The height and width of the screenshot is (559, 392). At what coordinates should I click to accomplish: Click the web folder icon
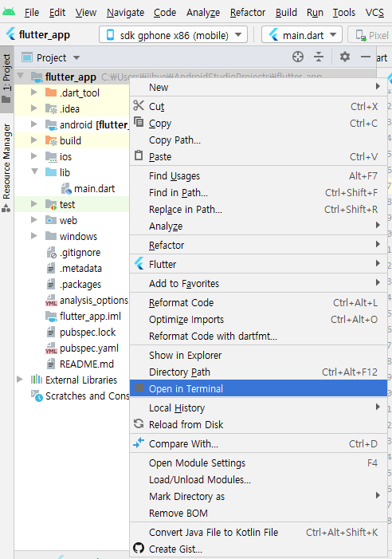[x=51, y=220]
